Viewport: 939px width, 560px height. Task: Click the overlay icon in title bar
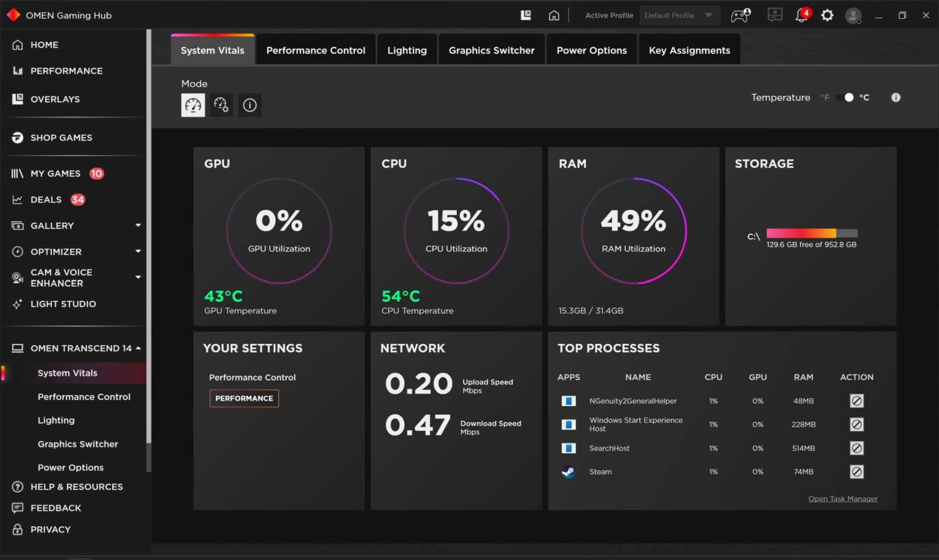[x=526, y=15]
